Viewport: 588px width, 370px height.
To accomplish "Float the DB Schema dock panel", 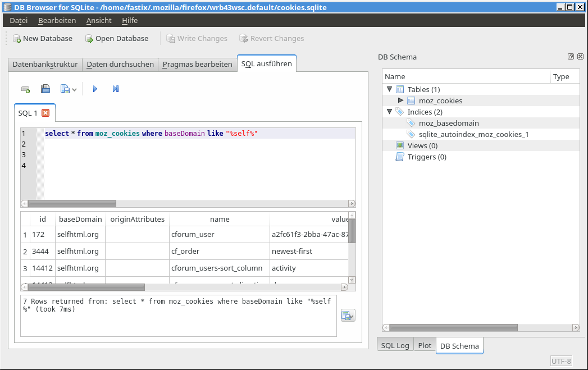I will click(571, 57).
